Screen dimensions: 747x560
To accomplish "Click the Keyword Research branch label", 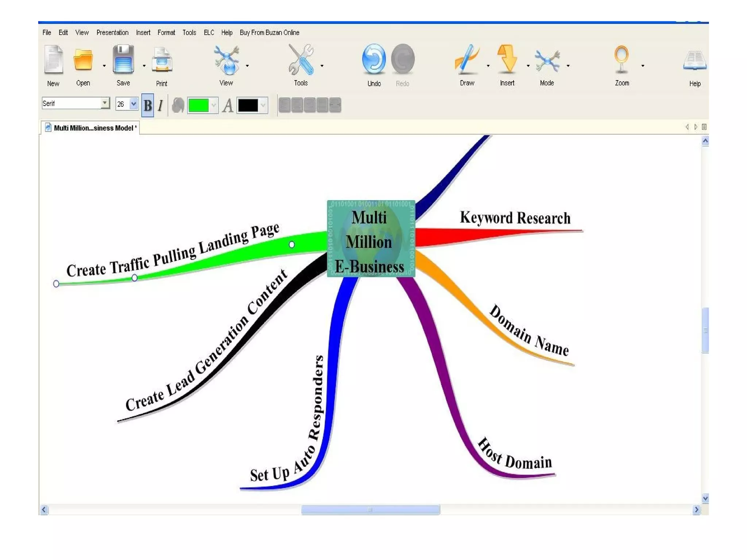I will coord(515,218).
